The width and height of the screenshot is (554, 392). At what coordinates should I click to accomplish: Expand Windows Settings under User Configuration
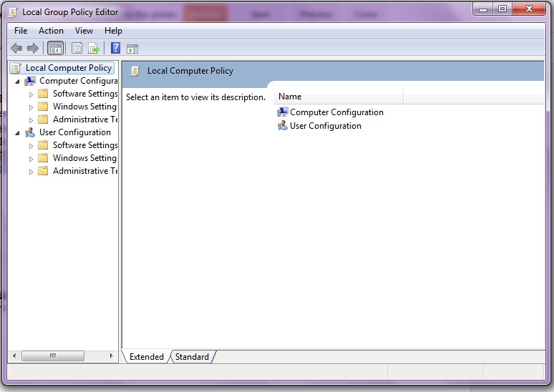31,159
